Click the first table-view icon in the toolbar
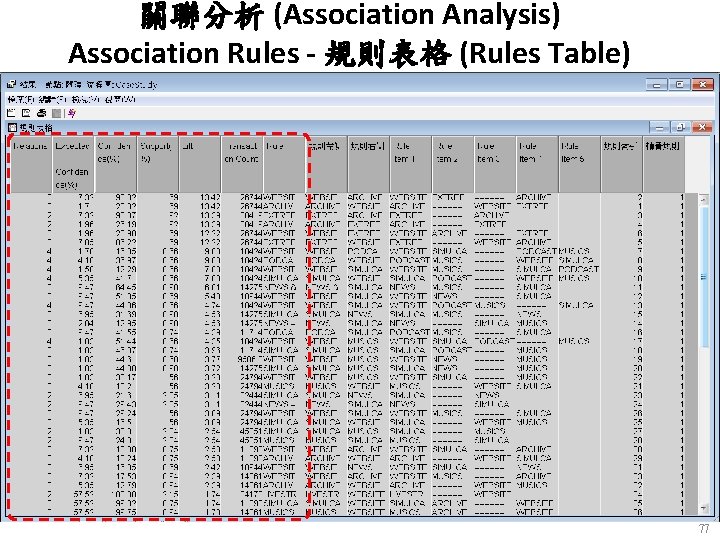The image size is (720, 540). (11, 113)
